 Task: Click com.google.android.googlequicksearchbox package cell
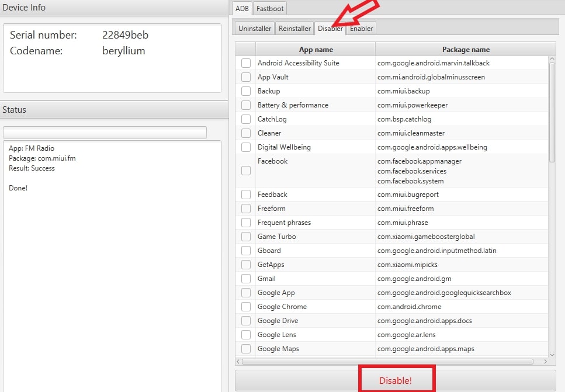[462, 293]
